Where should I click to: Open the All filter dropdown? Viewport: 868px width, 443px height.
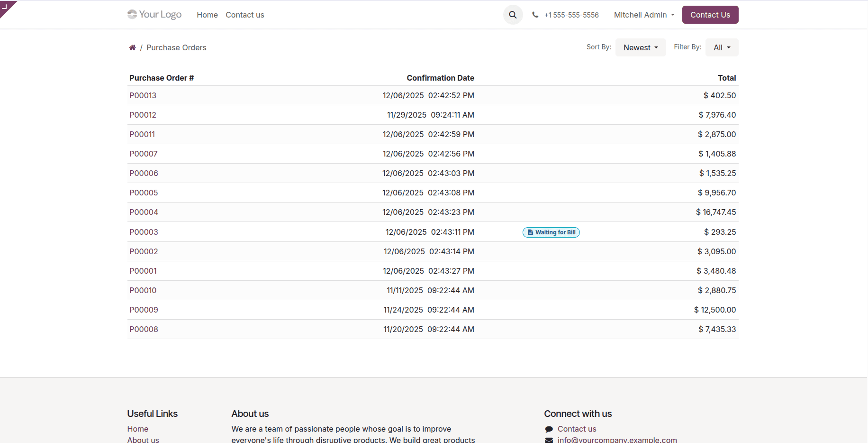pos(721,47)
